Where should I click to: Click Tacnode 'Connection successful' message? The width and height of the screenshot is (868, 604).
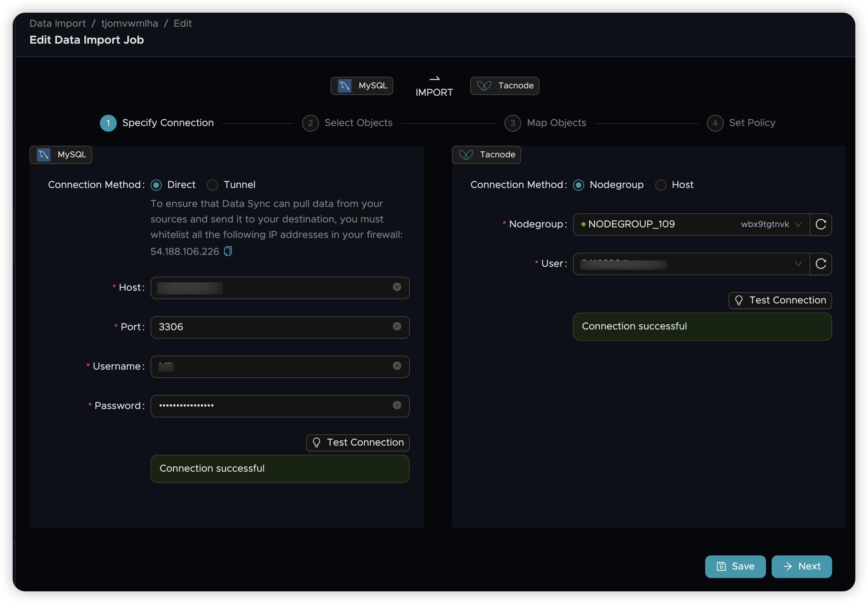tap(702, 326)
